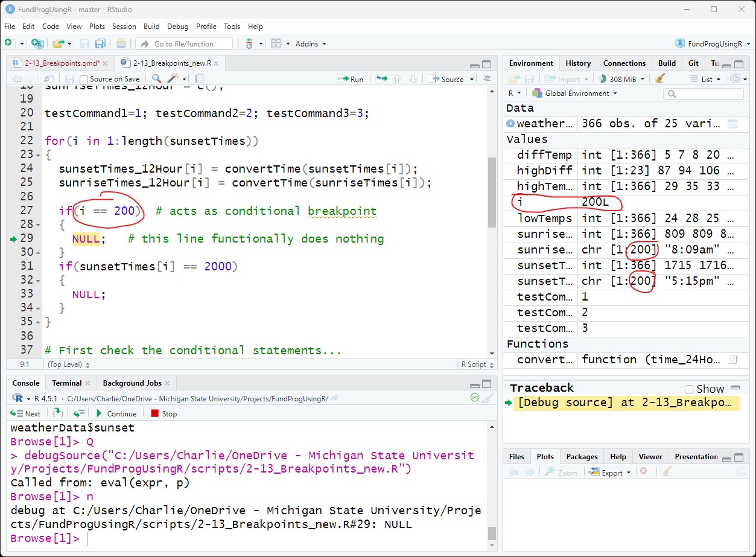
Task: Fold the code block at line 32
Action: point(39,281)
